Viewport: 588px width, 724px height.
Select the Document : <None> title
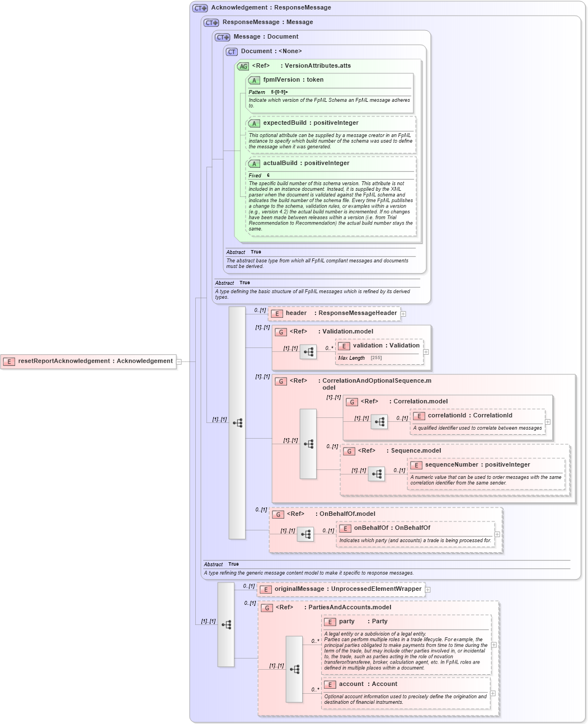click(x=271, y=51)
